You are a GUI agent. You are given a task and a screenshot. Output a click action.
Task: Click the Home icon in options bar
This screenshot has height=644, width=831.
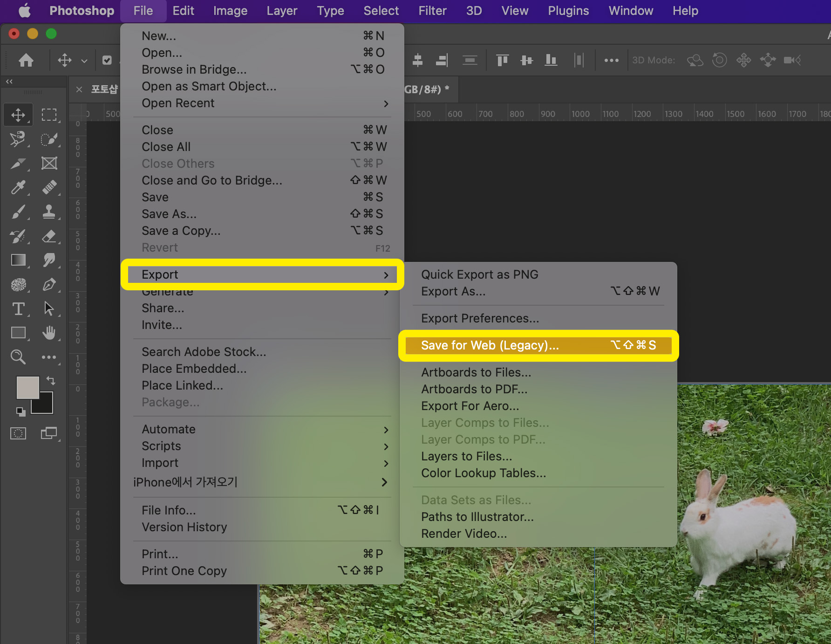[x=26, y=60]
